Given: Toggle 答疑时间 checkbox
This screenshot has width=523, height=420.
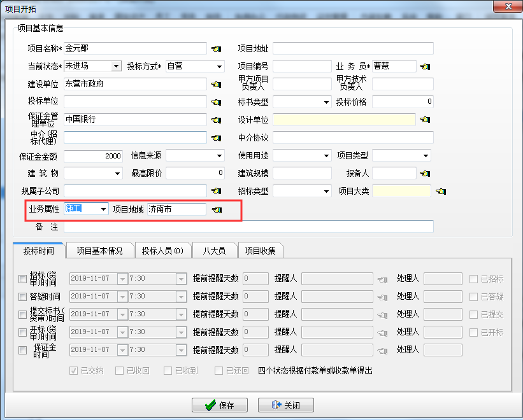Looking at the screenshot, I should coord(22,297).
